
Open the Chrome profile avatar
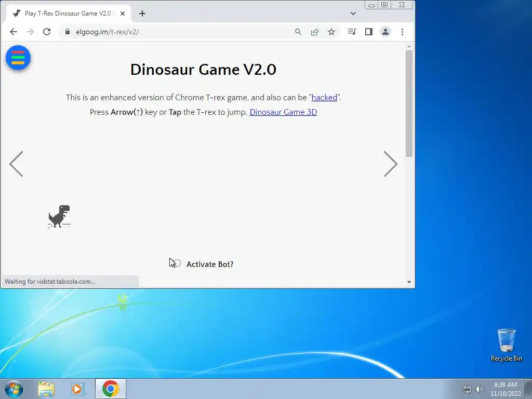(x=385, y=32)
